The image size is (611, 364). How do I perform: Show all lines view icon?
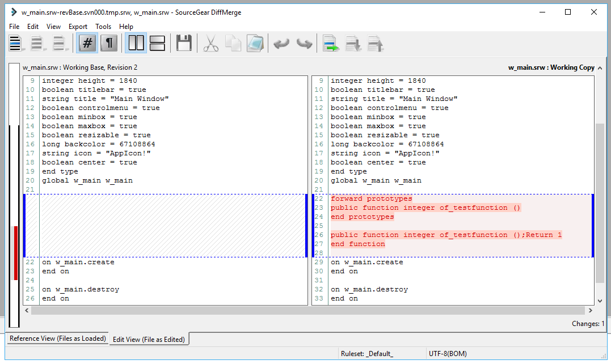click(x=15, y=43)
